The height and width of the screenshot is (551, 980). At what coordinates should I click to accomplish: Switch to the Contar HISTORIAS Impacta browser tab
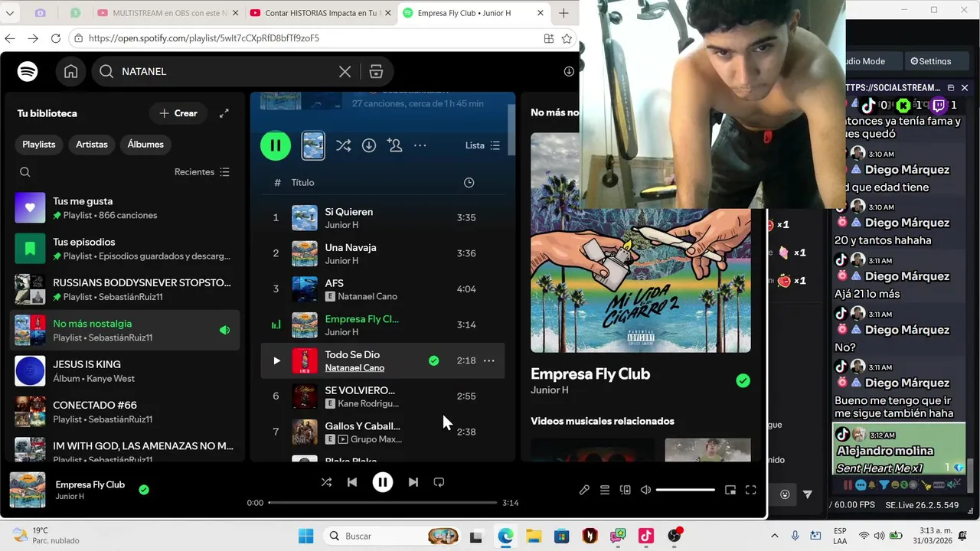click(x=319, y=13)
